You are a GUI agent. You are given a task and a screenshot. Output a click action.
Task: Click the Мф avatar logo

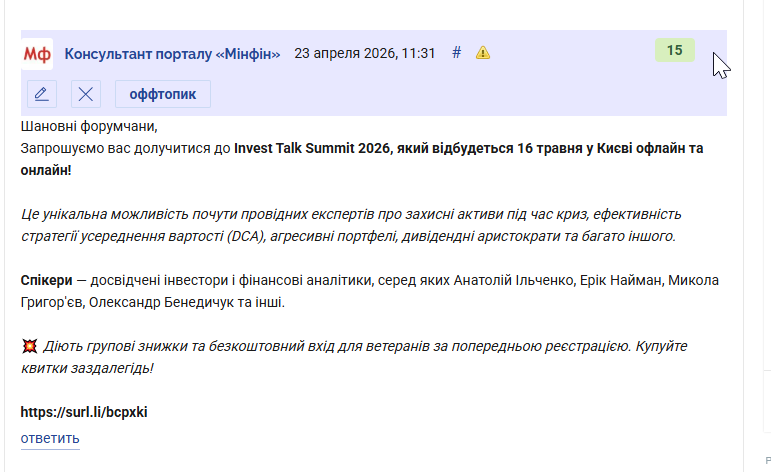click(x=38, y=53)
